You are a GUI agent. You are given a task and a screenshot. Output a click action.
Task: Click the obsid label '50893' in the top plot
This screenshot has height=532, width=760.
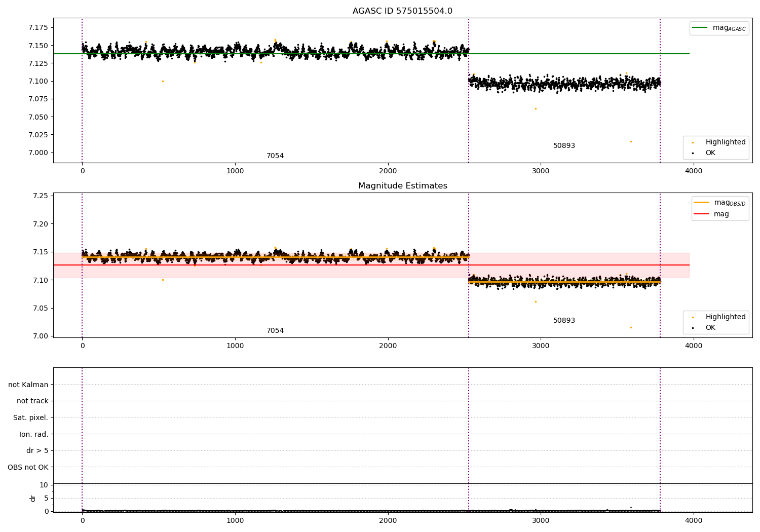pos(564,146)
